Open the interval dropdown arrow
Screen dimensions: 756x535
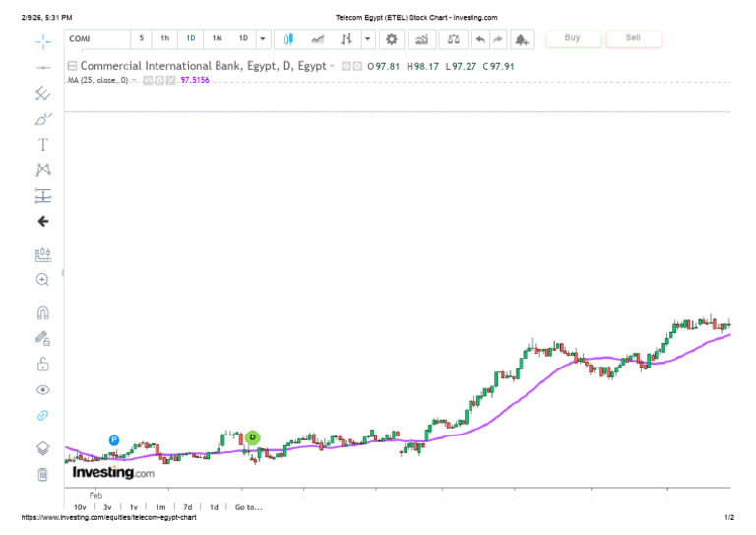click(x=263, y=39)
